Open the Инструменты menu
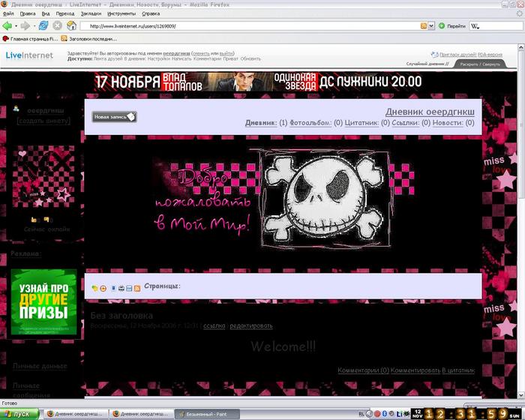This screenshot has height=420, width=525. coord(121,13)
